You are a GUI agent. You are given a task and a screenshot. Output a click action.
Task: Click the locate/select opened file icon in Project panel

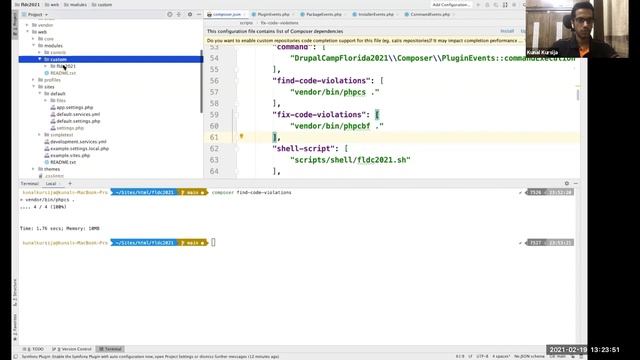coord(170,14)
